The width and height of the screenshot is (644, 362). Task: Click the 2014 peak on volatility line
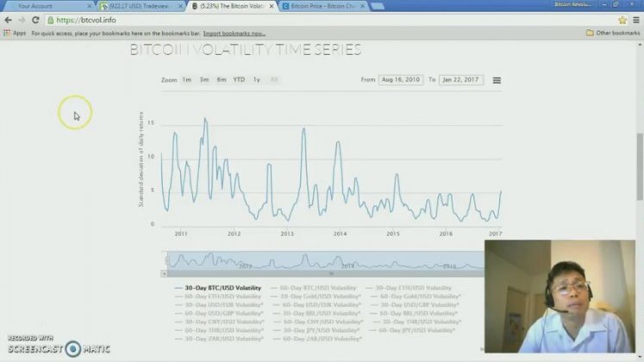(338, 141)
